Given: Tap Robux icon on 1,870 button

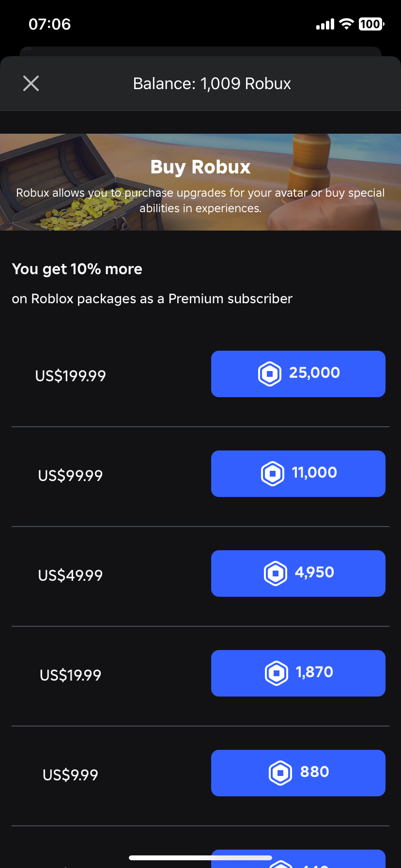Looking at the screenshot, I should pos(277,673).
